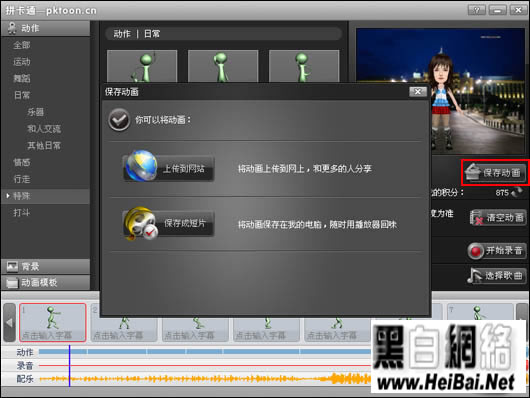
Task: Minimize the 拼卡通 window
Action: coord(497,10)
